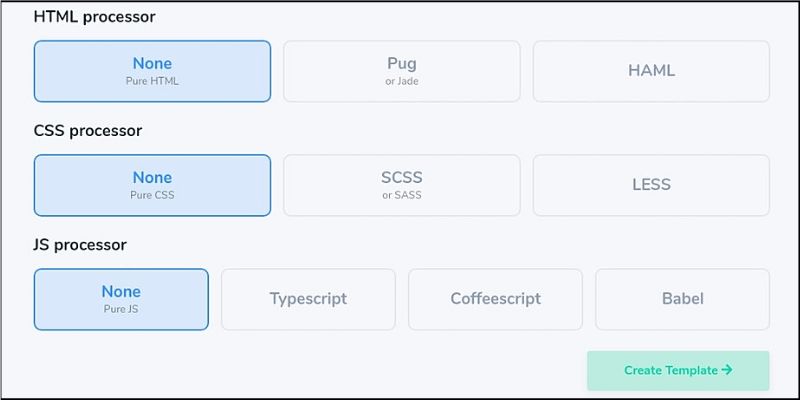This screenshot has height=400, width=800.
Task: Select None under HTML processor
Action: [x=152, y=70]
